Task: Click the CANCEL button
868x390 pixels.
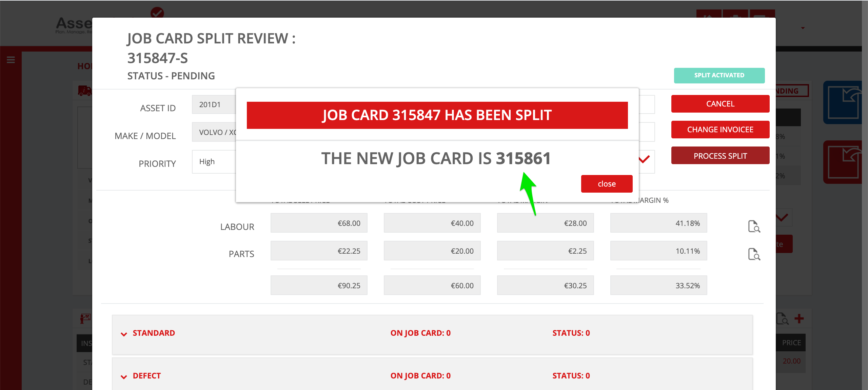Action: pyautogui.click(x=720, y=104)
